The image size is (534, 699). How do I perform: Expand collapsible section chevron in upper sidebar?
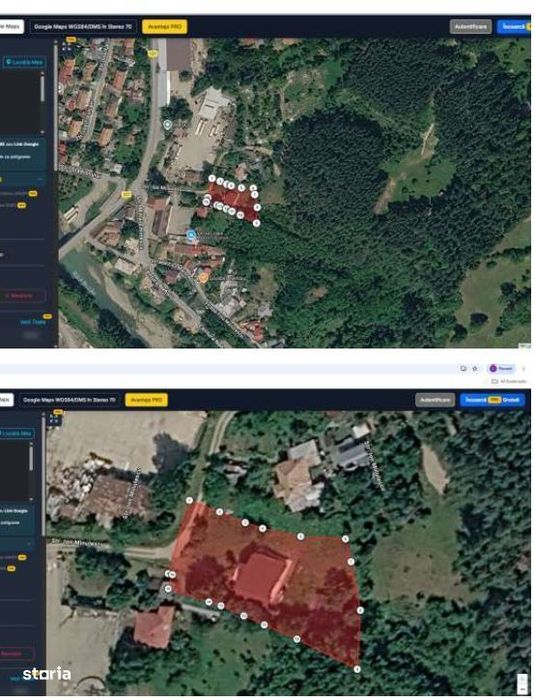[x=40, y=179]
